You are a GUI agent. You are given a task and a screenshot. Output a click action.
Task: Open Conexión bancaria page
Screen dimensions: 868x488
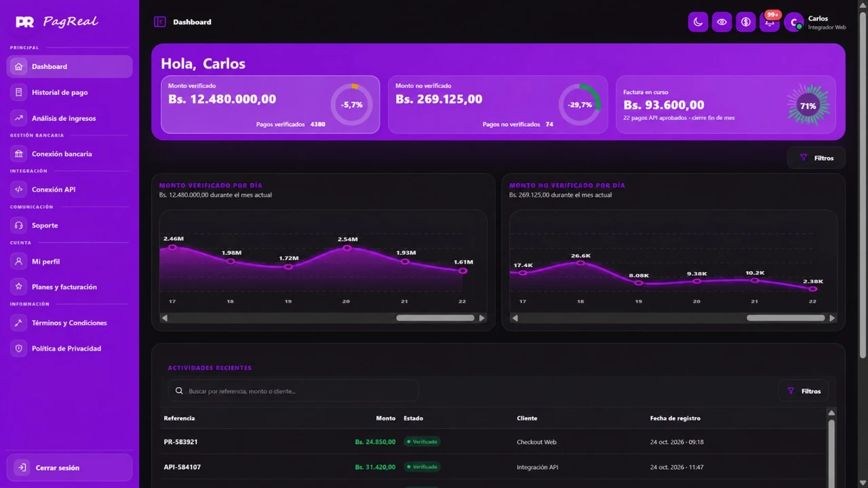pos(69,154)
